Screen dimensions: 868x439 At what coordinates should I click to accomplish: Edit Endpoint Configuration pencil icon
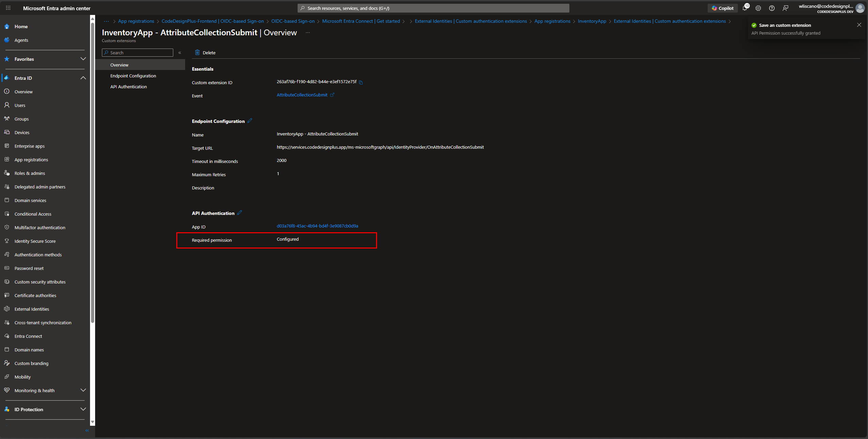point(250,121)
